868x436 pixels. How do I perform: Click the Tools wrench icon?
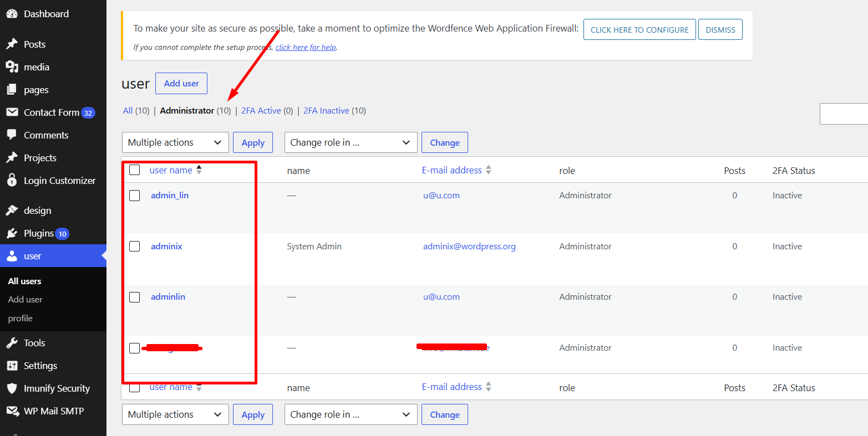tap(12, 343)
